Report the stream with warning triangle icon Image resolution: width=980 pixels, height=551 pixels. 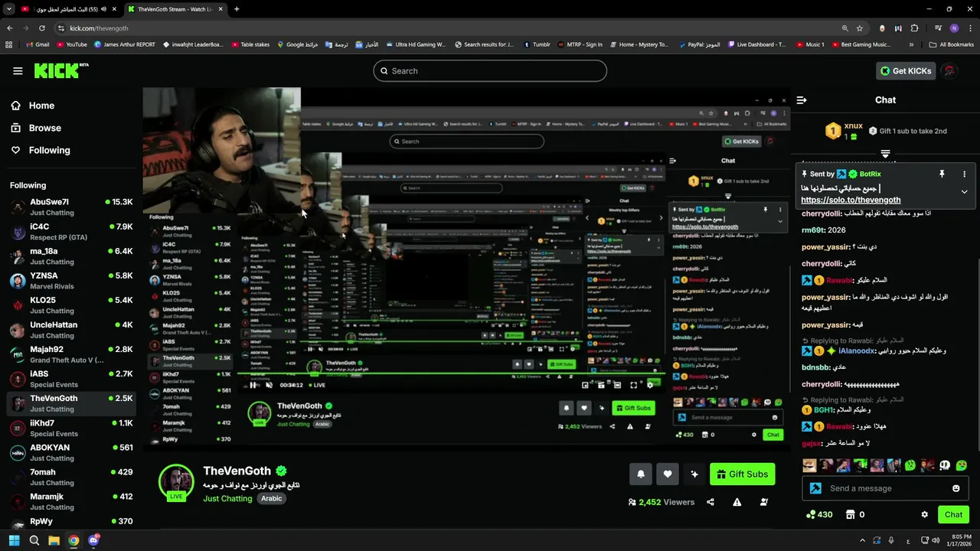pos(737,503)
